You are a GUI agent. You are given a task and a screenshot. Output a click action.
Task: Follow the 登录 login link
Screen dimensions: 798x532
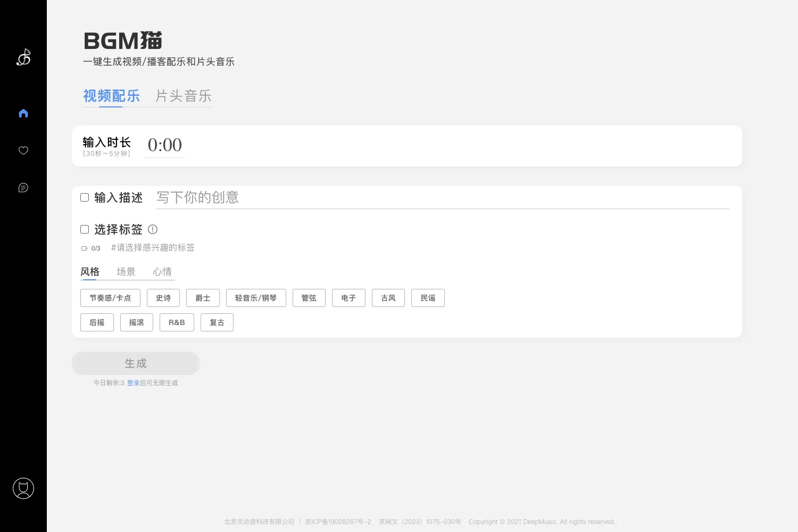(x=133, y=383)
